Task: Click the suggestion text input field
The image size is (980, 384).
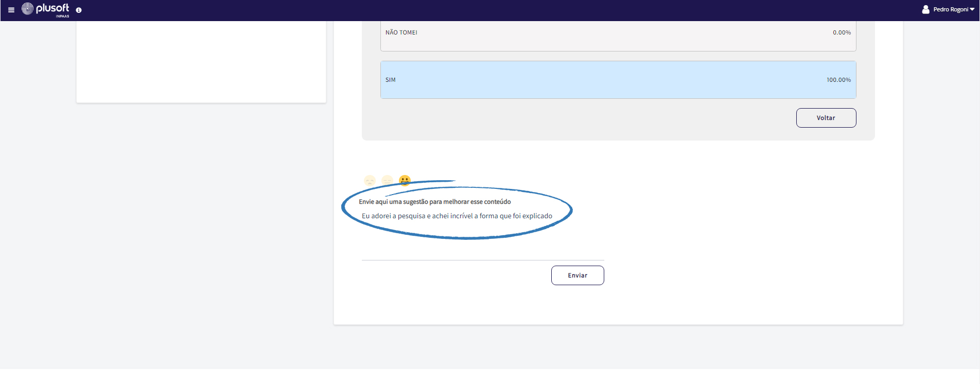Action: tap(483, 234)
